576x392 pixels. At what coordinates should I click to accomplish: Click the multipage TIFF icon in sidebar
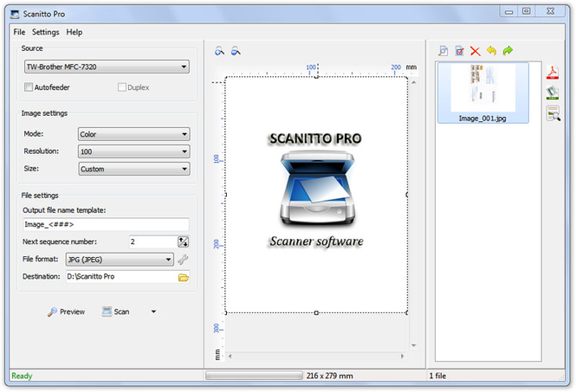click(x=553, y=93)
